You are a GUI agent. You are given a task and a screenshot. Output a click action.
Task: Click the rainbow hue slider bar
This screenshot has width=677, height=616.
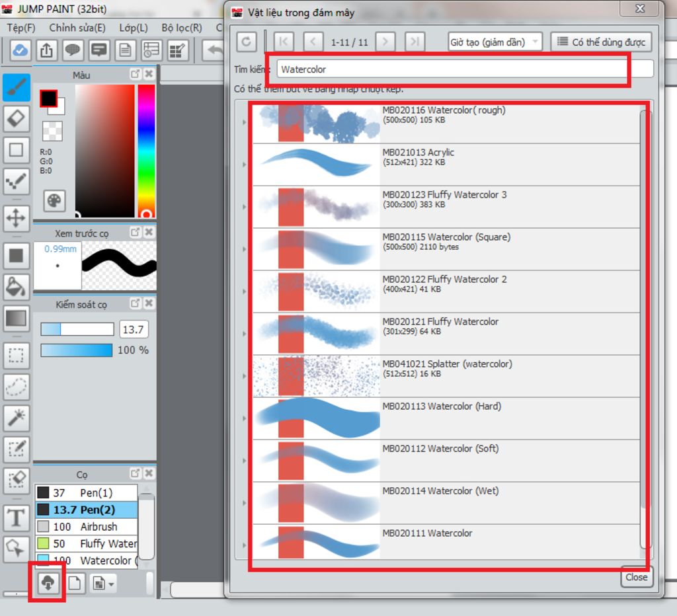[146, 149]
